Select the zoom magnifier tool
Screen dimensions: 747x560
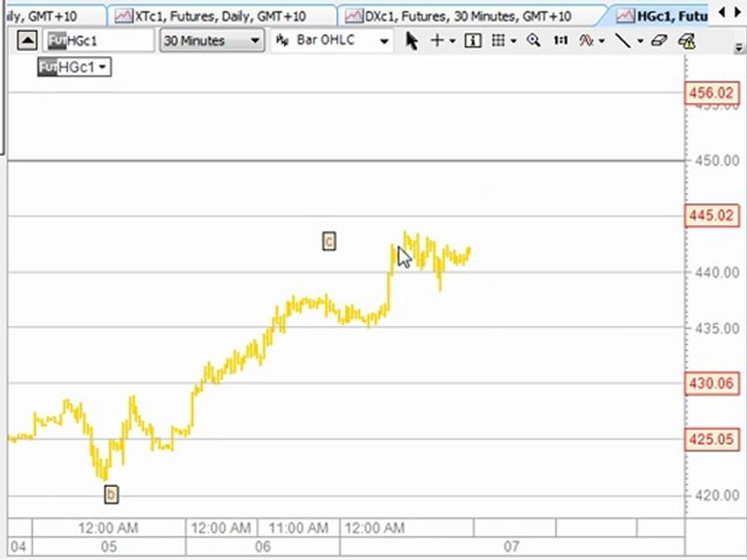point(534,40)
